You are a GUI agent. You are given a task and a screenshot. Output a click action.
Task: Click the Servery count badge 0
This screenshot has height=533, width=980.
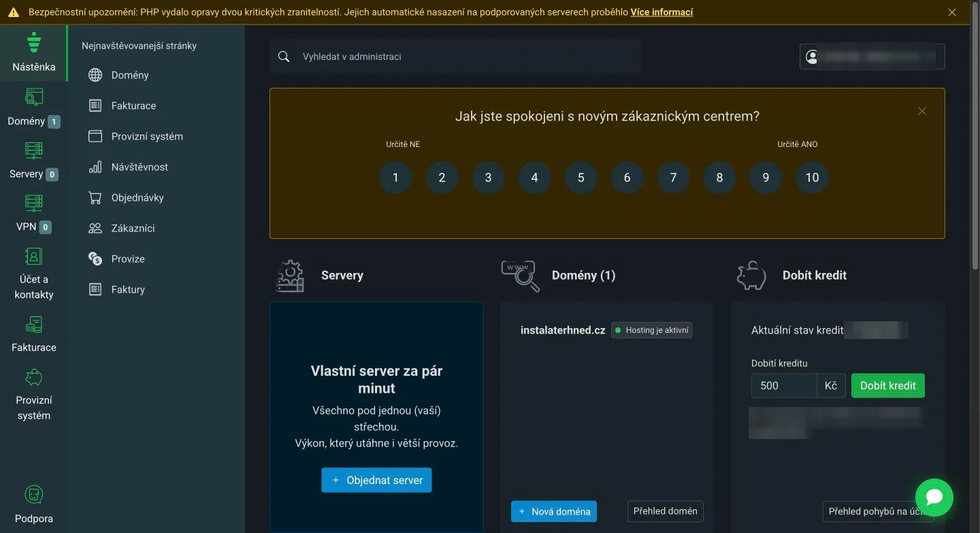(52, 174)
